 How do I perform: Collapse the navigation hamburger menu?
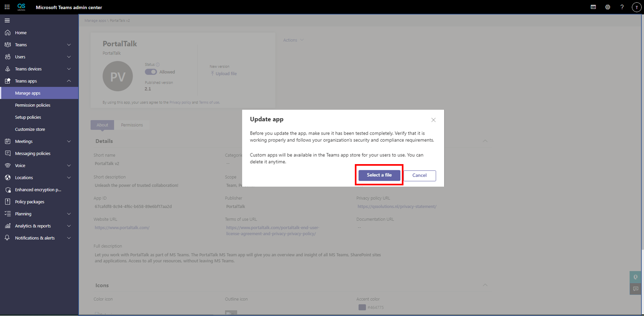pyautogui.click(x=7, y=21)
